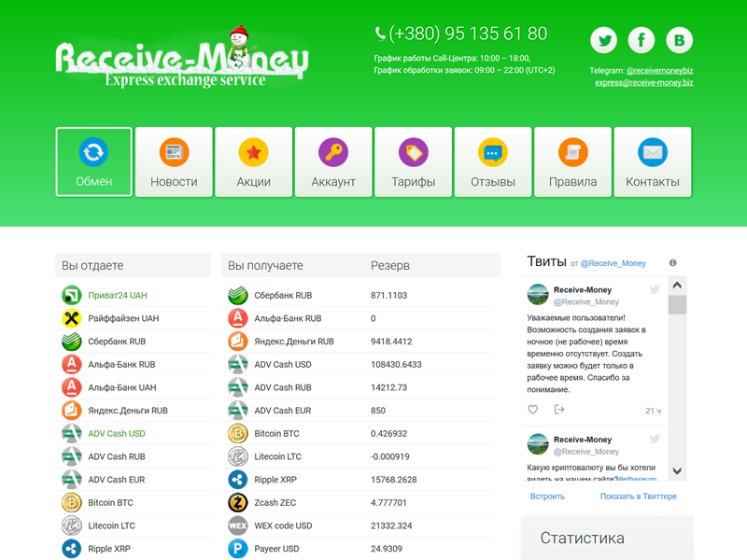Click reserve value 871.1103
747x560 pixels.
point(388,295)
